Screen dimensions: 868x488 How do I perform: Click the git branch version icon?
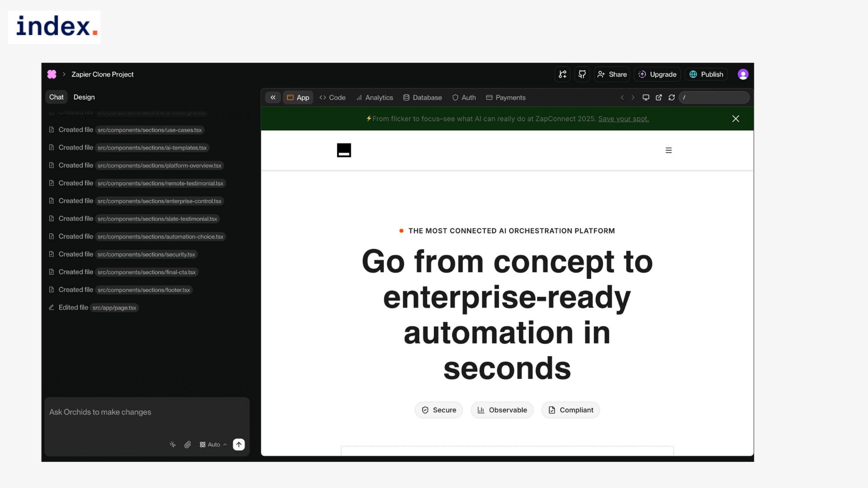(562, 74)
